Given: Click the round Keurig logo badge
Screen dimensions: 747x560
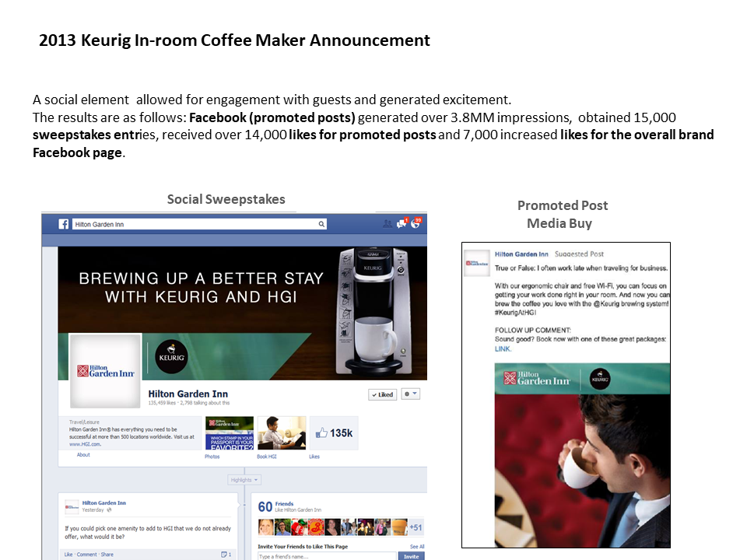Looking at the screenshot, I should pyautogui.click(x=171, y=357).
